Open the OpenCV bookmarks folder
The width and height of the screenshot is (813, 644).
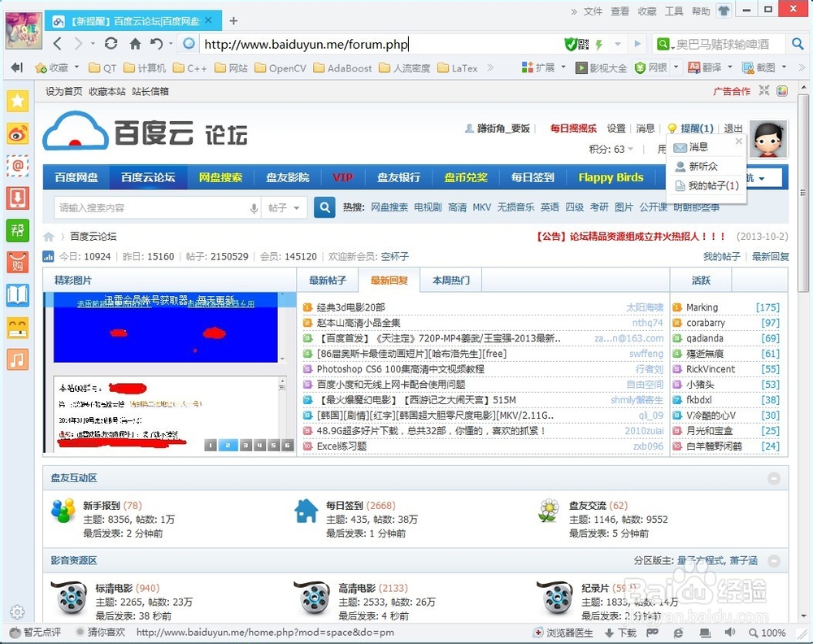pyautogui.click(x=280, y=68)
